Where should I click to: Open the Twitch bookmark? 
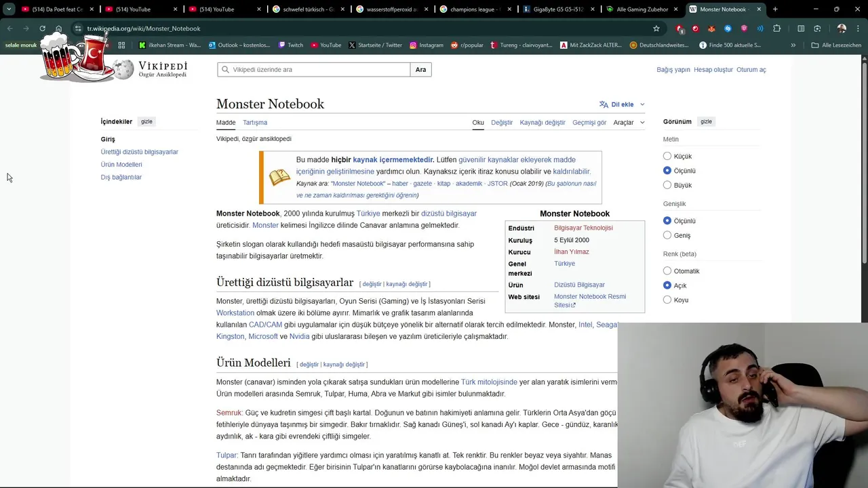(291, 45)
